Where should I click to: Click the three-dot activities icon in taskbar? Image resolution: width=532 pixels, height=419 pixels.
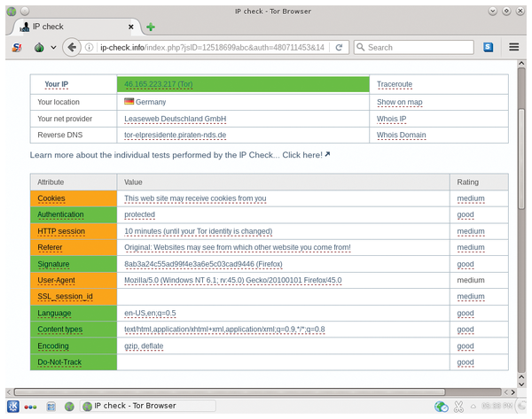(x=30, y=407)
